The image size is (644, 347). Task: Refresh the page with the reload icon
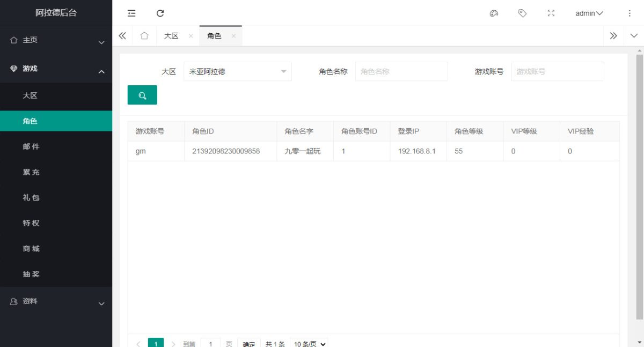160,13
